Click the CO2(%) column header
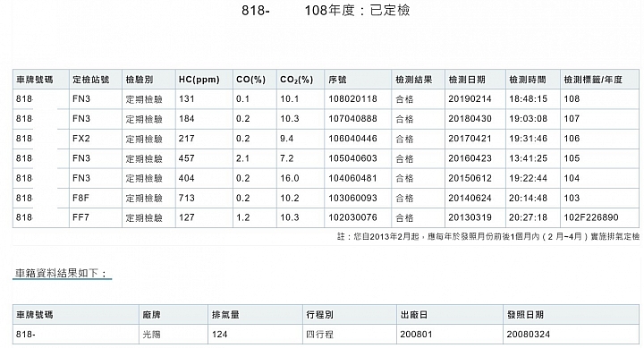 297,80
